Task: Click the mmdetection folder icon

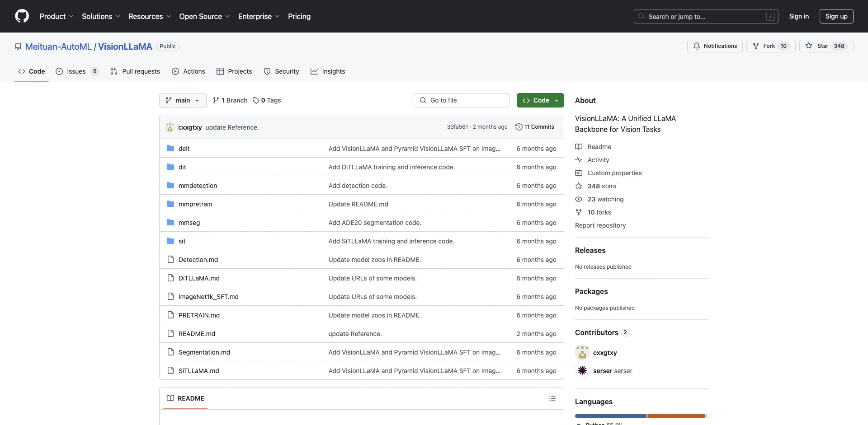Action: pyautogui.click(x=170, y=185)
